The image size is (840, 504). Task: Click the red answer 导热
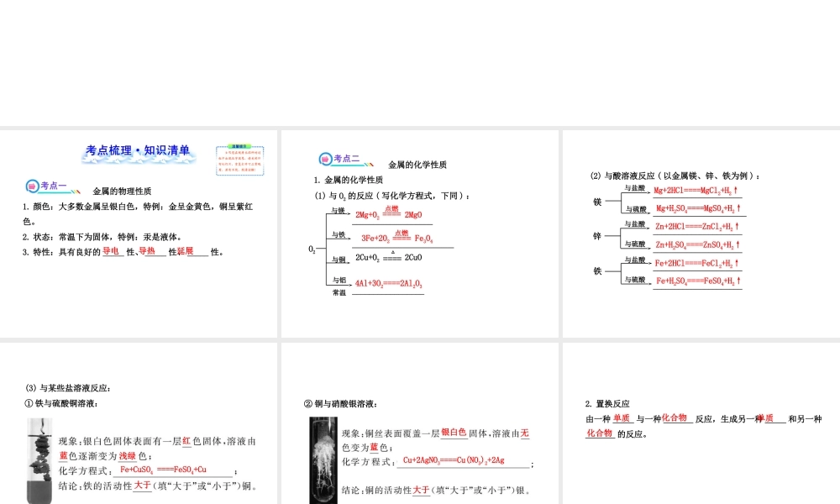click(147, 250)
